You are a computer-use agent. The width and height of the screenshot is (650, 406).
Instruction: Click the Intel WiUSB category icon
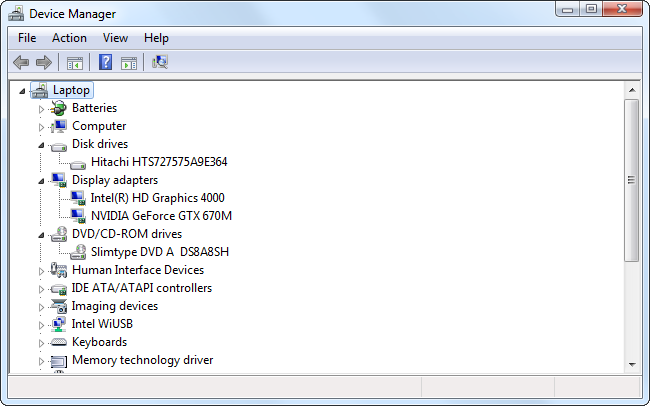click(x=58, y=324)
